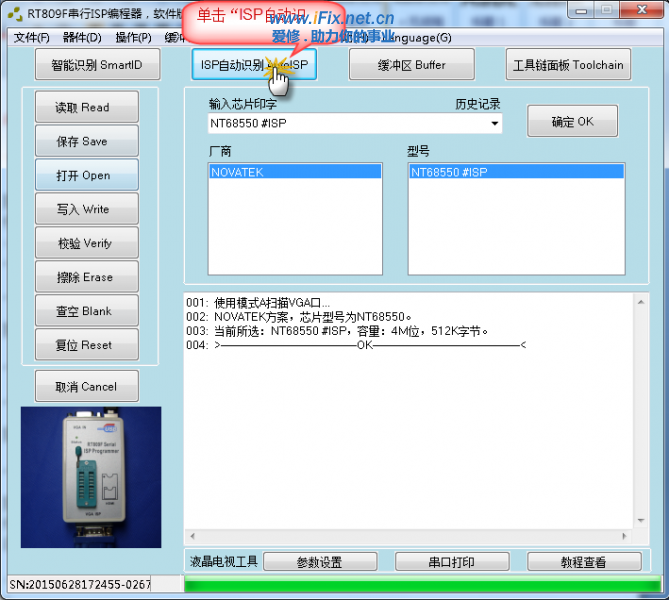Viewport: 669px width, 600px height.
Task: Select NOVATEK in the 厂商 list
Action: pyautogui.click(x=293, y=172)
